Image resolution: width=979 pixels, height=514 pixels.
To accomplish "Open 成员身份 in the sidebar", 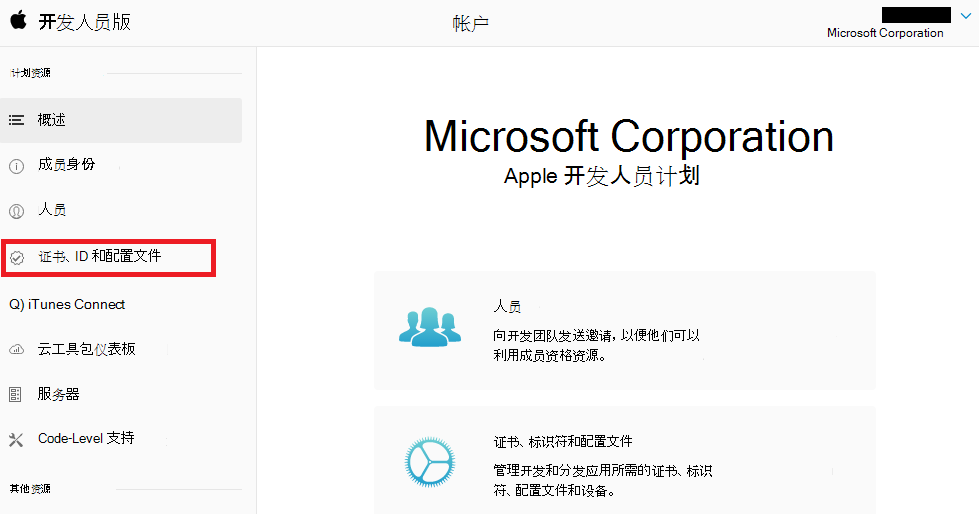I will pyautogui.click(x=66, y=164).
